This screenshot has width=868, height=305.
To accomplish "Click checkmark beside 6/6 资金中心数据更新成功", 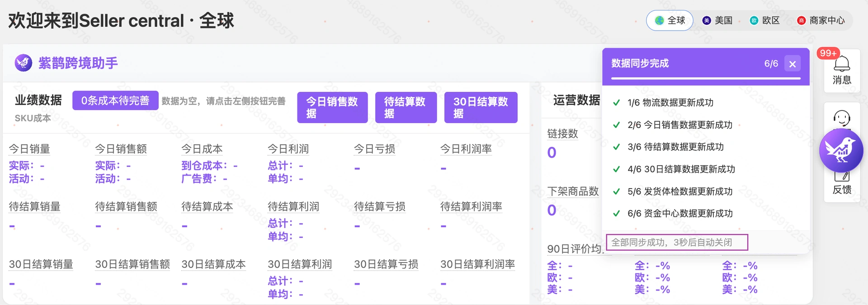I will pyautogui.click(x=616, y=214).
